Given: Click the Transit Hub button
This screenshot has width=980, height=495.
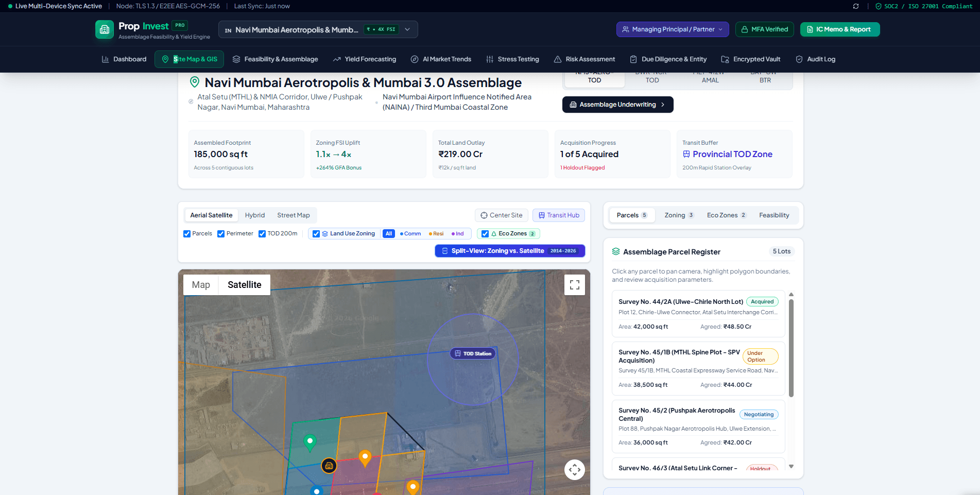Looking at the screenshot, I should tap(559, 215).
